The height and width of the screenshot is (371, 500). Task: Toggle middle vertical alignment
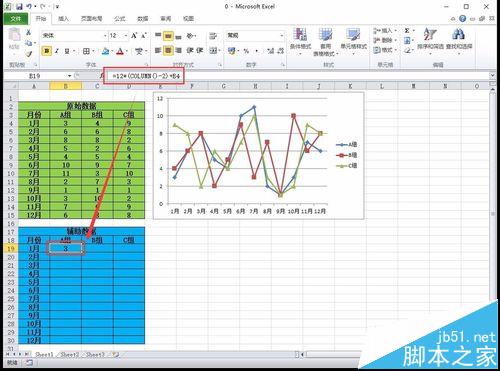click(168, 35)
